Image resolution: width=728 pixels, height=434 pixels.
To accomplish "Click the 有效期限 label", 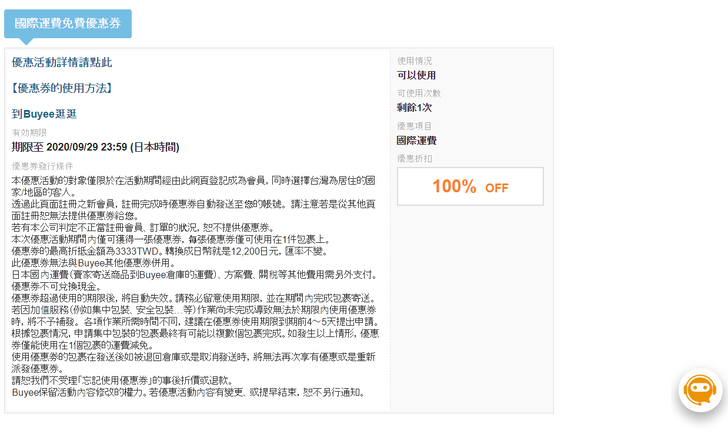I will coord(28,132).
